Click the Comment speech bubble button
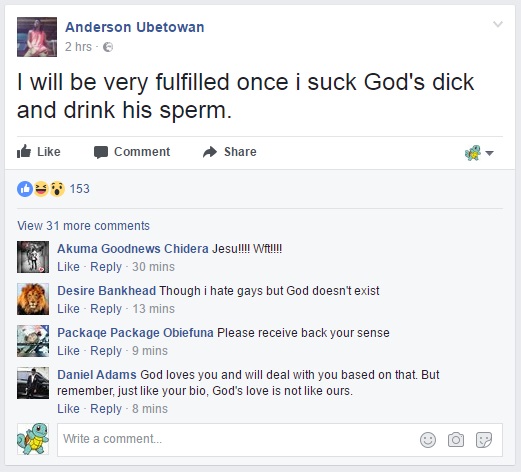This screenshot has width=521, height=472. [132, 152]
